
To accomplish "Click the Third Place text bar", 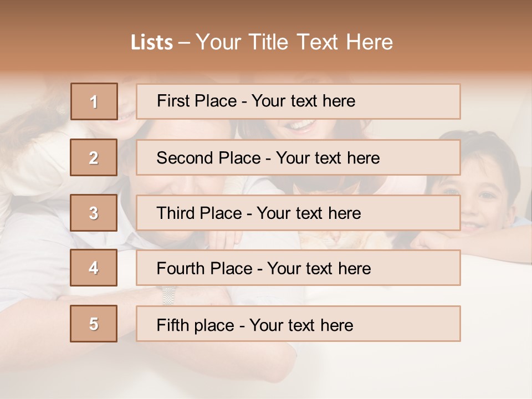I will (298, 213).
